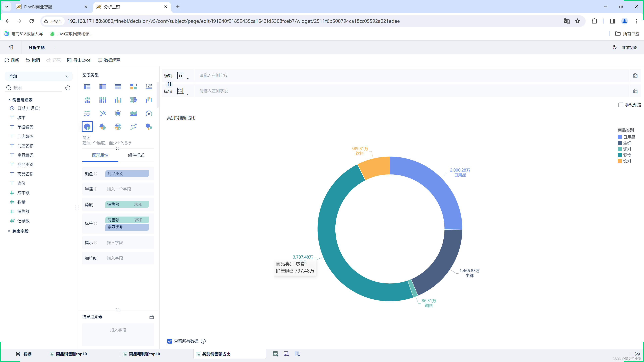Expand the bottom-right collapse arrow
The image size is (644, 362).
(637, 354)
